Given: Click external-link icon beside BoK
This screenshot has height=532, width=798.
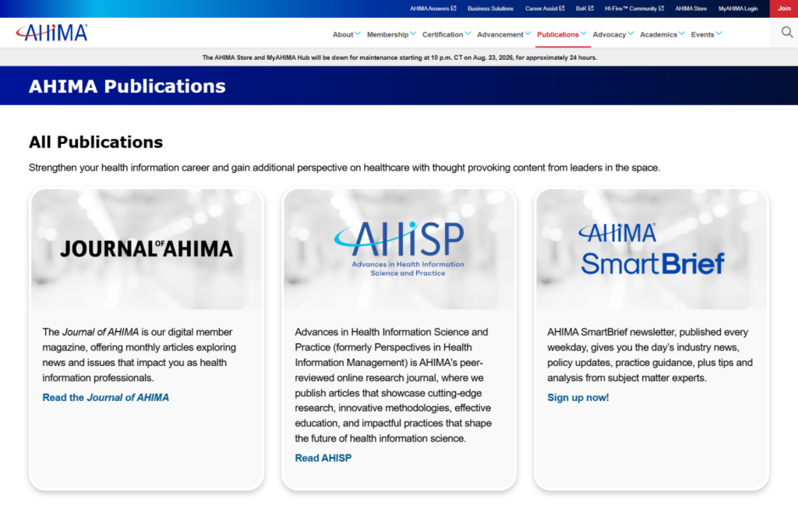Looking at the screenshot, I should 591,8.
